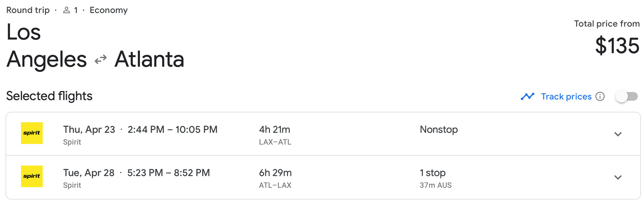The width and height of the screenshot is (644, 202).
Task: Enable the Track prices toggle switch
Action: [626, 97]
